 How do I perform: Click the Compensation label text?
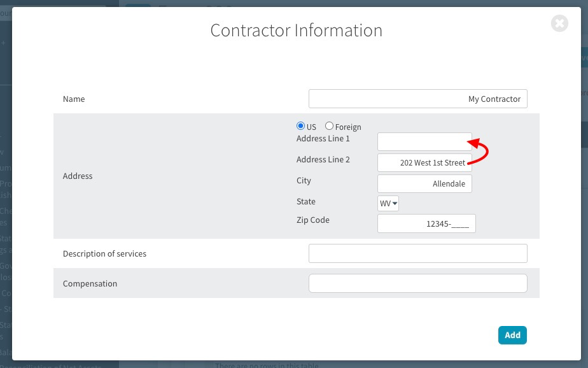tap(90, 284)
